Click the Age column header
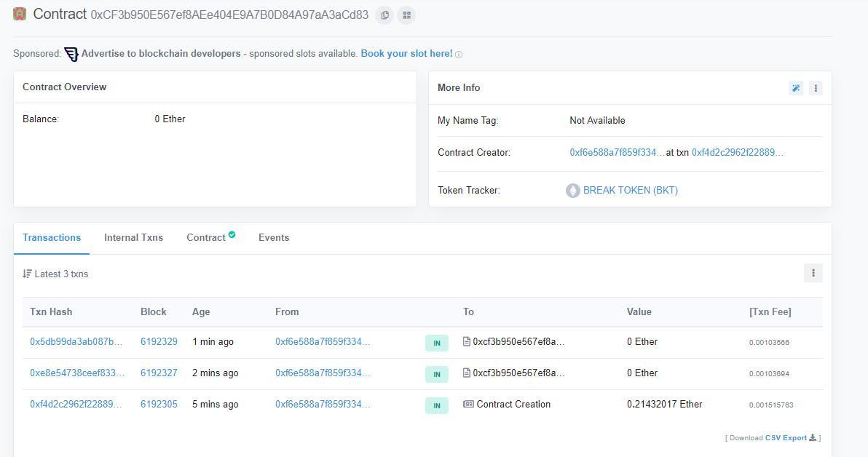This screenshot has width=868, height=457. point(201,312)
